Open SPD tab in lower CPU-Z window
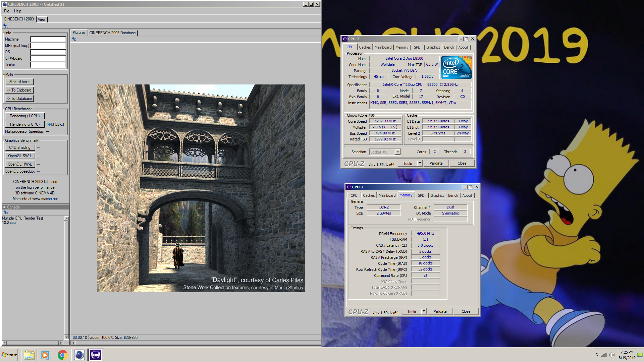The width and height of the screenshot is (644, 362). pyautogui.click(x=421, y=195)
